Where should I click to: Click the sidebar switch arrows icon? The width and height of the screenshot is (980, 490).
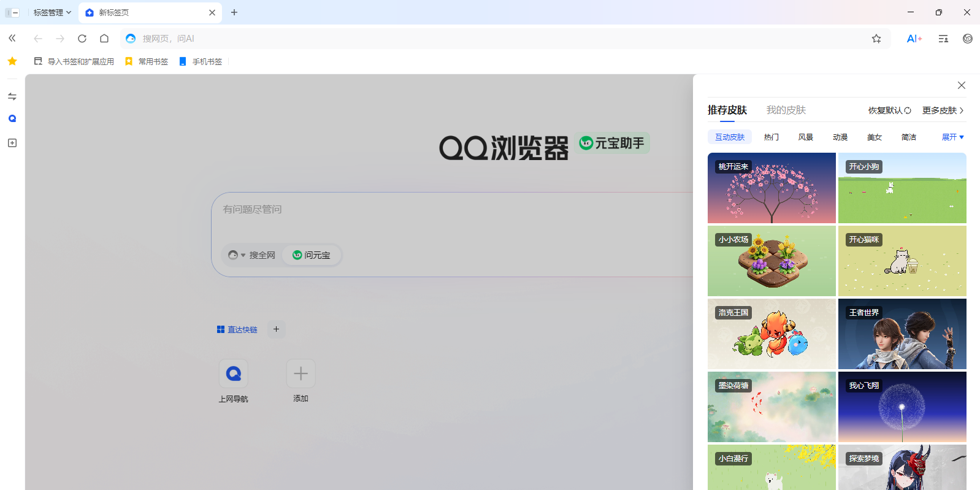tap(12, 96)
